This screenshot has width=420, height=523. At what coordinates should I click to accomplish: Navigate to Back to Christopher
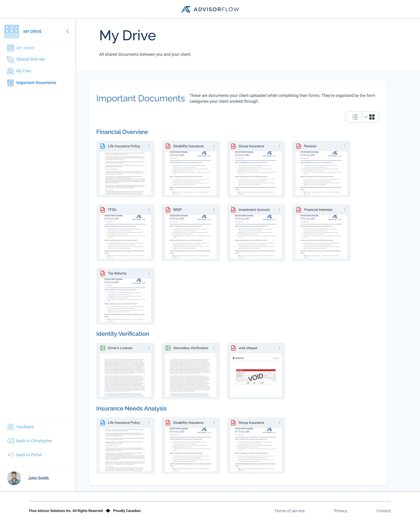point(34,441)
